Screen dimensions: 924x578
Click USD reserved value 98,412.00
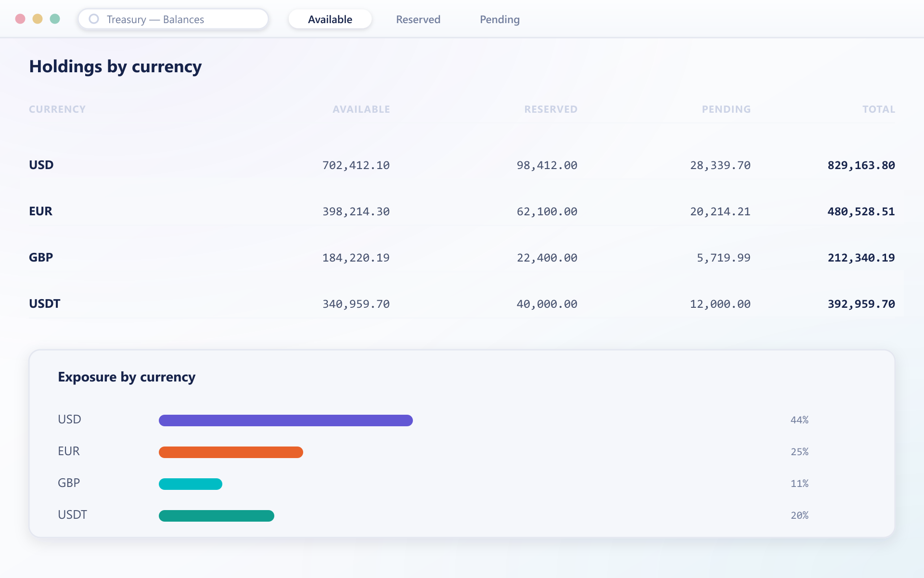547,165
